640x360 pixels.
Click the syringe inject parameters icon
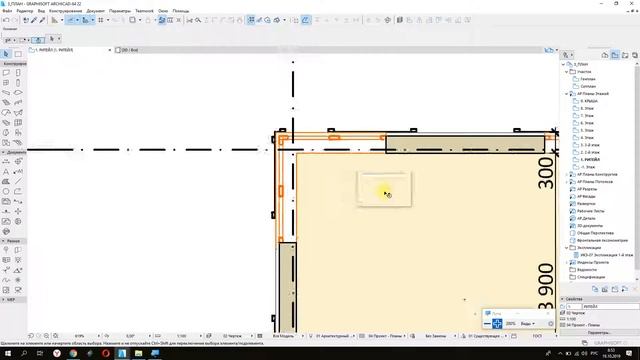pyautogui.click(x=42, y=20)
